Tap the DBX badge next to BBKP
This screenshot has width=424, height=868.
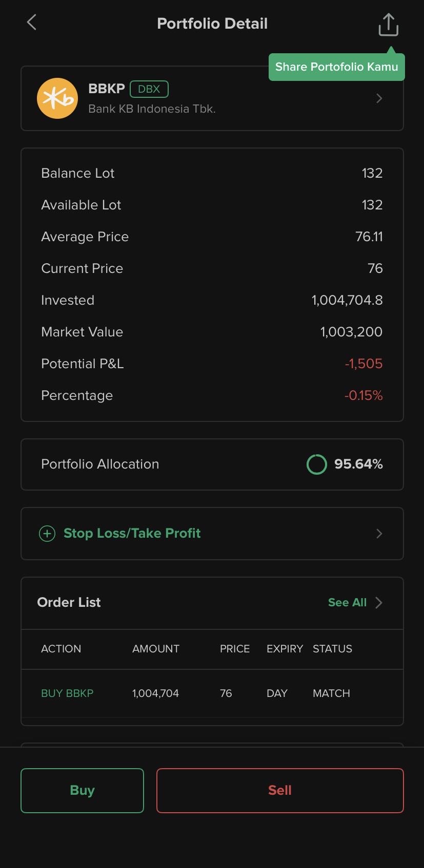point(149,89)
